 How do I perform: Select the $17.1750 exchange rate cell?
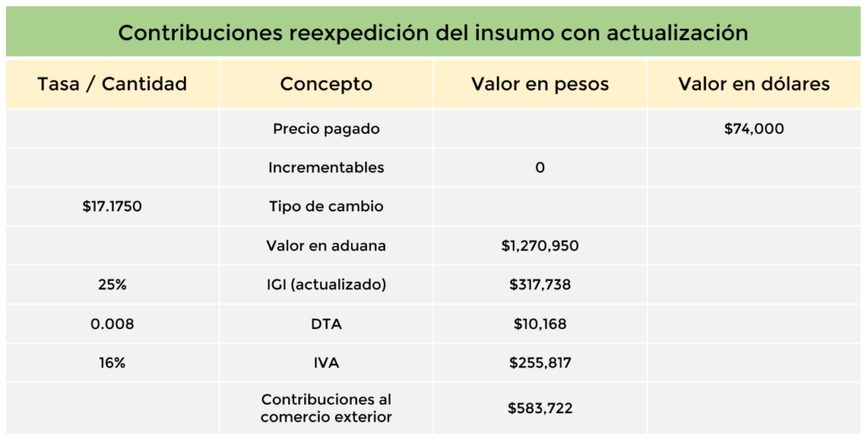click(113, 207)
